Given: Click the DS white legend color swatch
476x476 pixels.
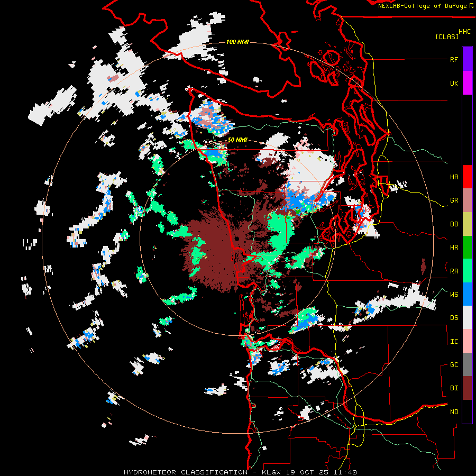Looking at the screenshot, I should 467,317.
